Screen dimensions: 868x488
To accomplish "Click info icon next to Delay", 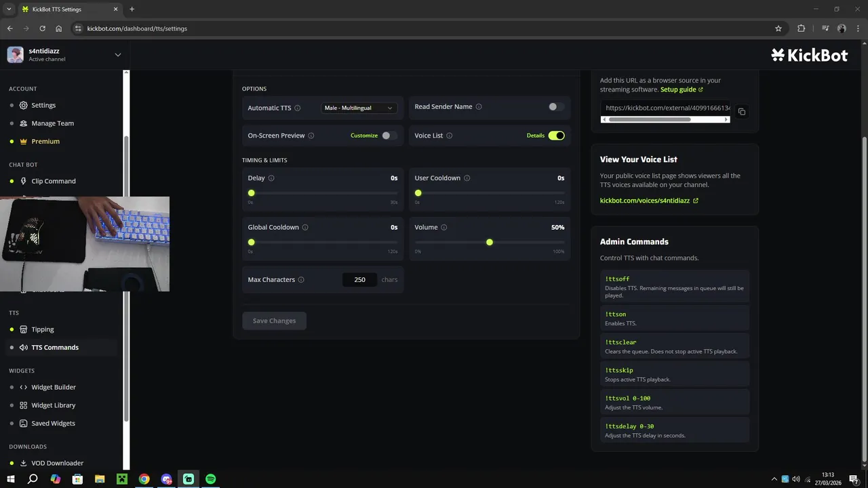I will (x=271, y=178).
